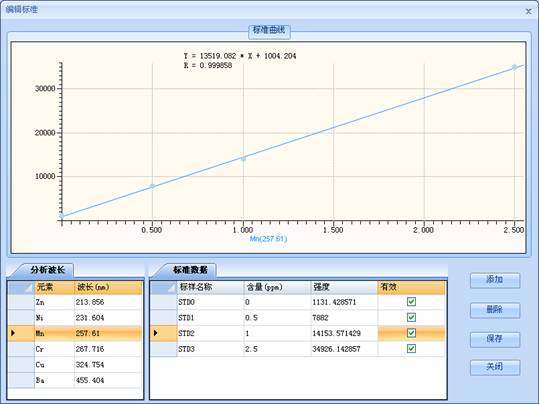Select the Ni 231.604 wavelength row
Viewport: 539px width, 404px height.
point(75,318)
